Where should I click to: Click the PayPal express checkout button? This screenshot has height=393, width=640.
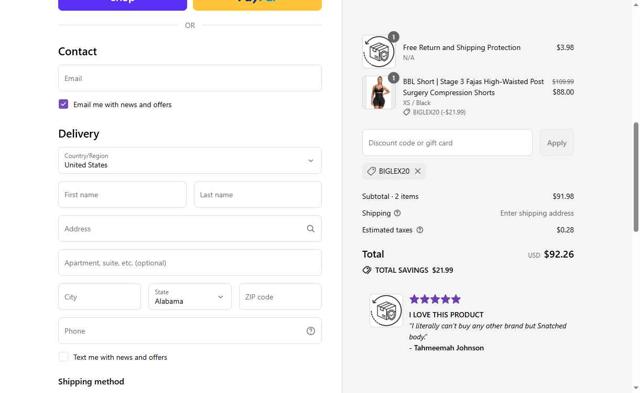click(x=257, y=4)
